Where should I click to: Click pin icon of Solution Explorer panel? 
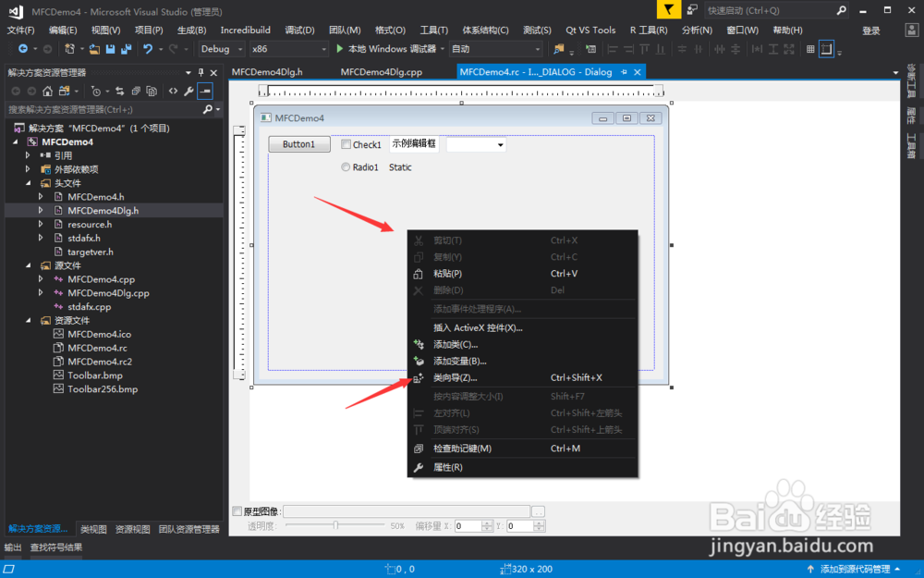[201, 72]
